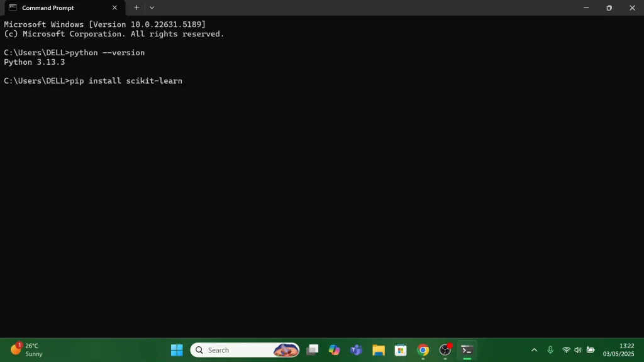Open Microsoft Store from the taskbar

[401, 350]
